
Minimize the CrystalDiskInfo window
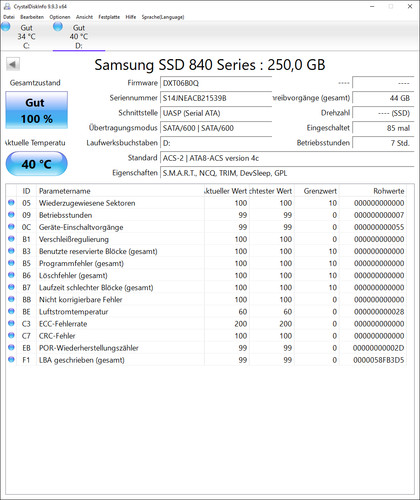pos(373,6)
